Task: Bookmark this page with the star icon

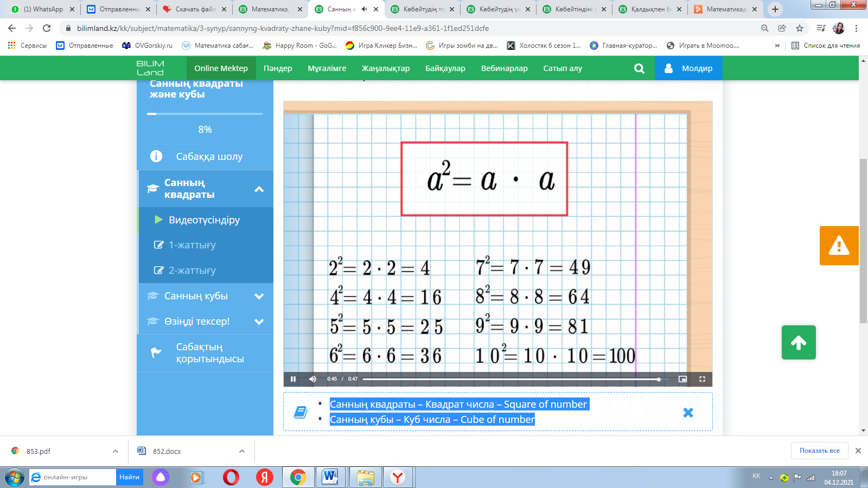Action: click(800, 28)
